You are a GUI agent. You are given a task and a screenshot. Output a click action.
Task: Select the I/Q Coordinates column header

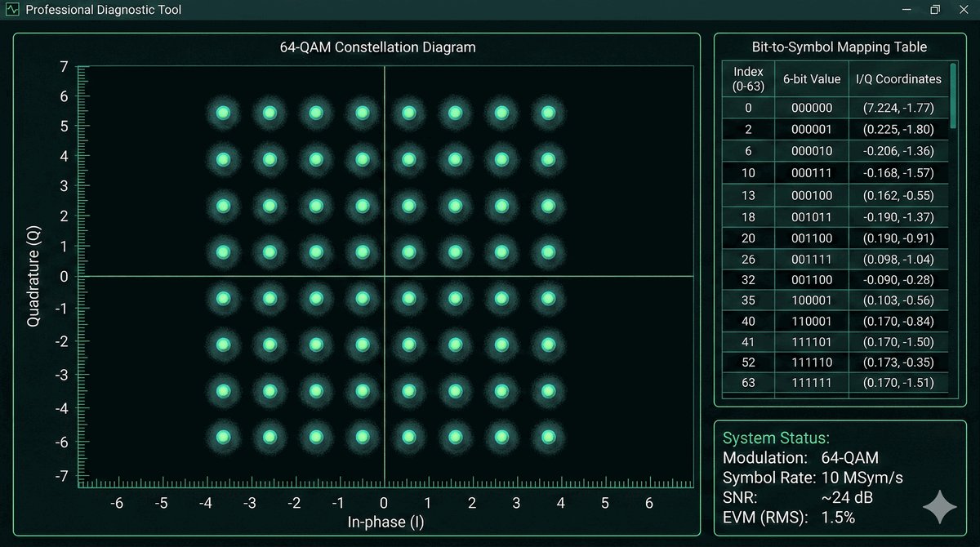pos(898,79)
